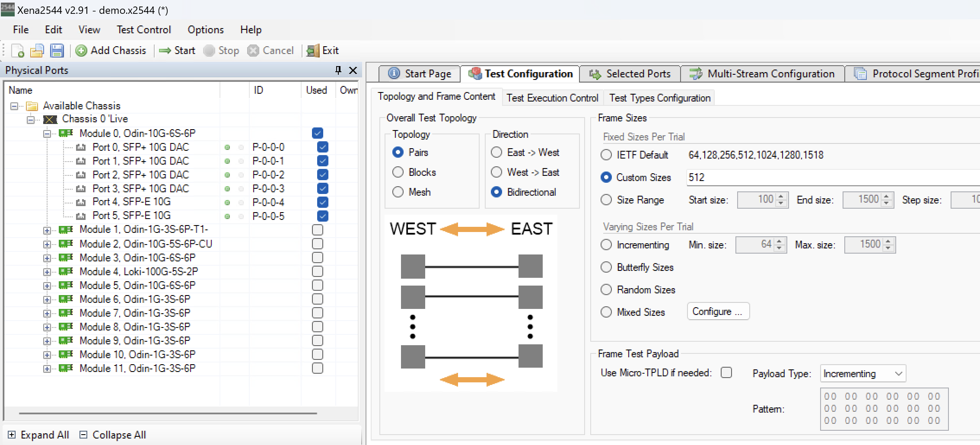980x445 pixels.
Task: Uncheck the Used box for Module 0
Action: pos(318,133)
